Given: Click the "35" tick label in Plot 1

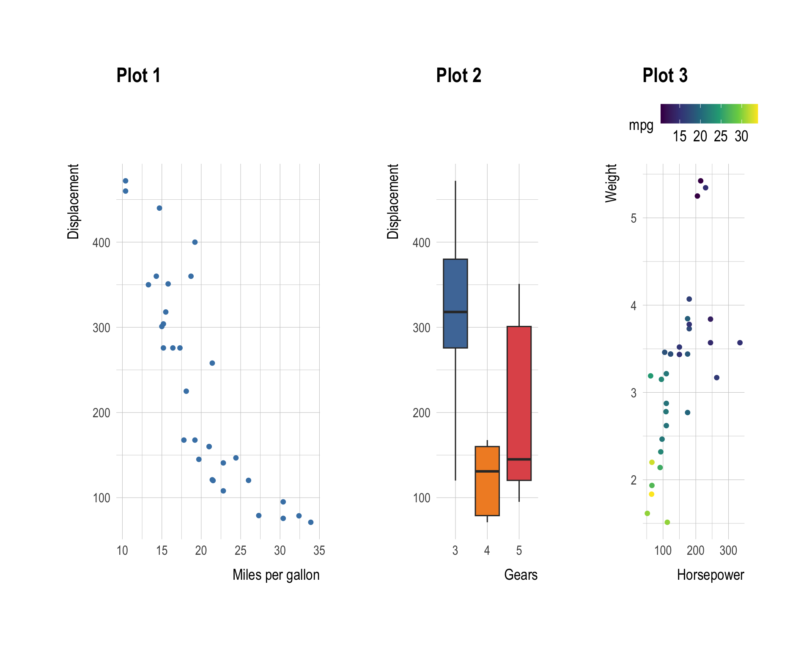Looking at the screenshot, I should click(x=319, y=551).
